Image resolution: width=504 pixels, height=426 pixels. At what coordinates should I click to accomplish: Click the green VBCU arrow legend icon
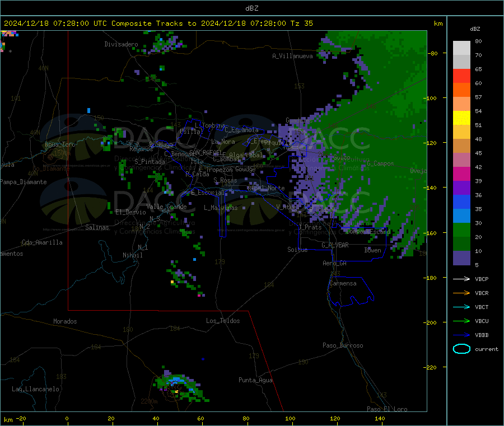(x=461, y=321)
